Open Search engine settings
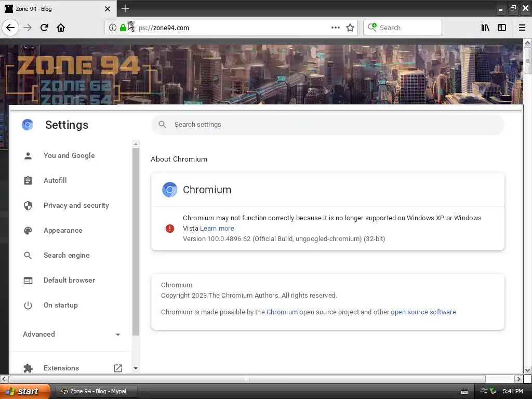This screenshot has height=399, width=532. pyautogui.click(x=66, y=255)
